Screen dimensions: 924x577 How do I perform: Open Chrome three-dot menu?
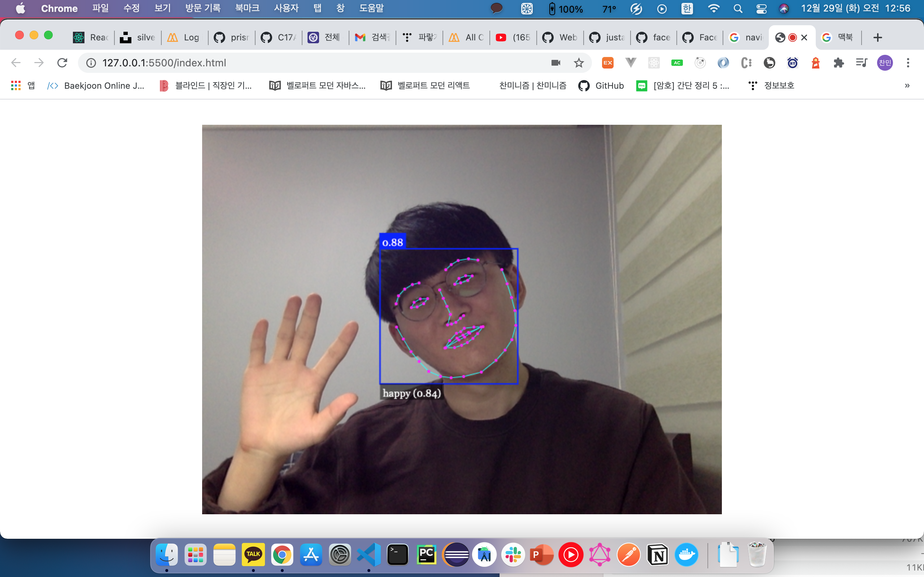908,63
